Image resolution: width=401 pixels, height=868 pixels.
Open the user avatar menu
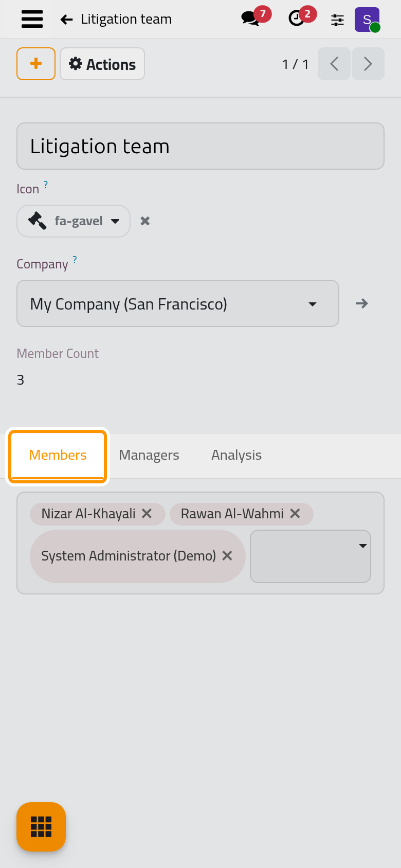click(367, 20)
